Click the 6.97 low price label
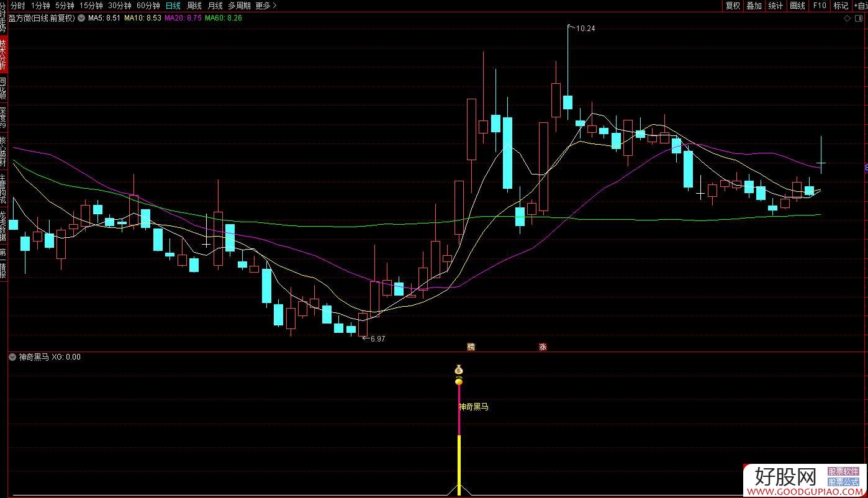The image size is (868, 498). [x=377, y=339]
